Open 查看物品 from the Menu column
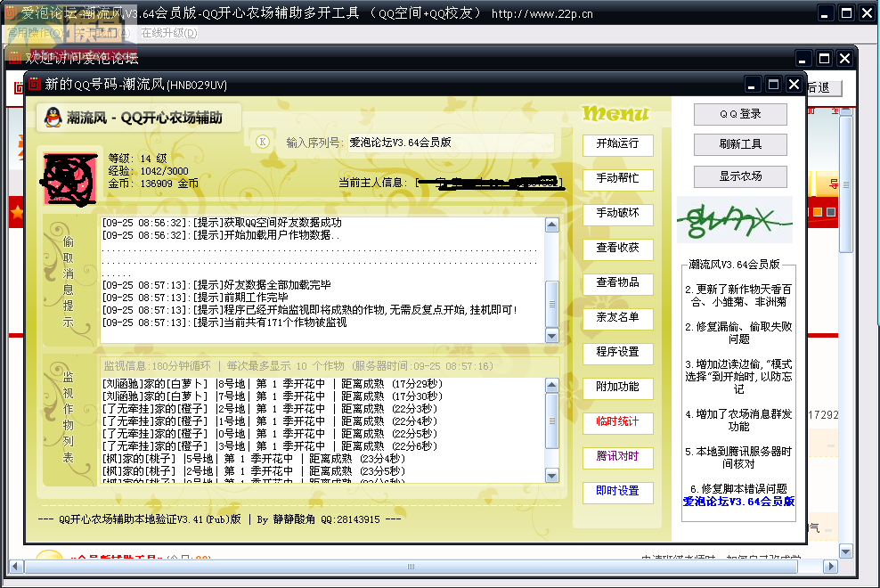This screenshot has height=588, width=880. coord(618,283)
